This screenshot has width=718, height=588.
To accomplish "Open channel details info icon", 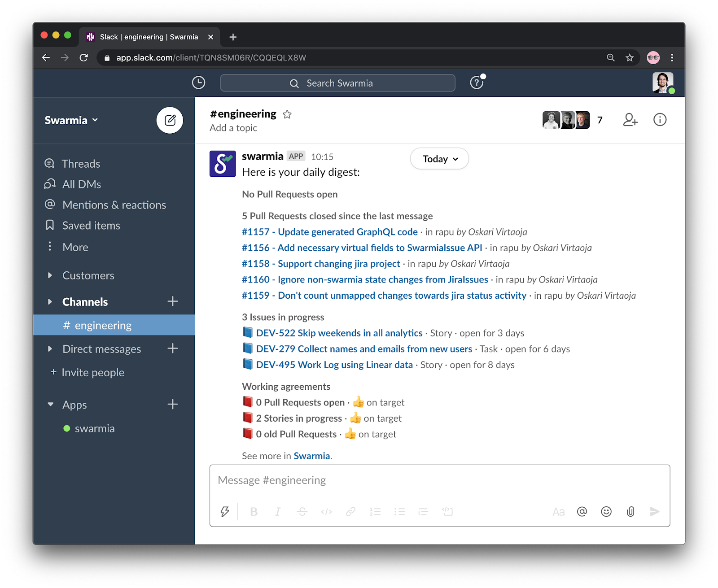I will tap(660, 120).
